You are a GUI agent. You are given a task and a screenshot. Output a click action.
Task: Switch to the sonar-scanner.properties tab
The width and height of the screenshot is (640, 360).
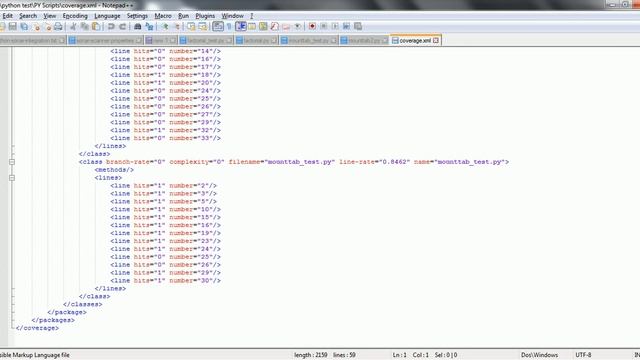coord(105,40)
